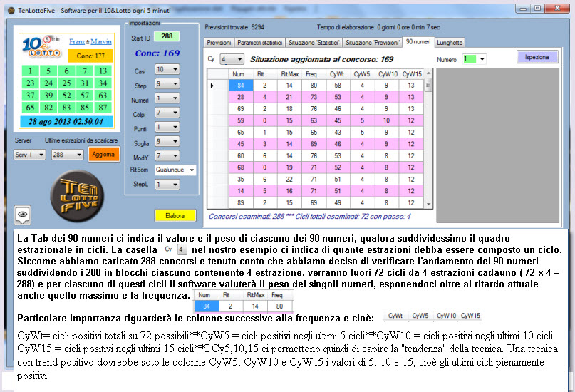This screenshot has height=392, width=575.
Task: Select the Num cell 45 in the table
Action: click(x=241, y=144)
